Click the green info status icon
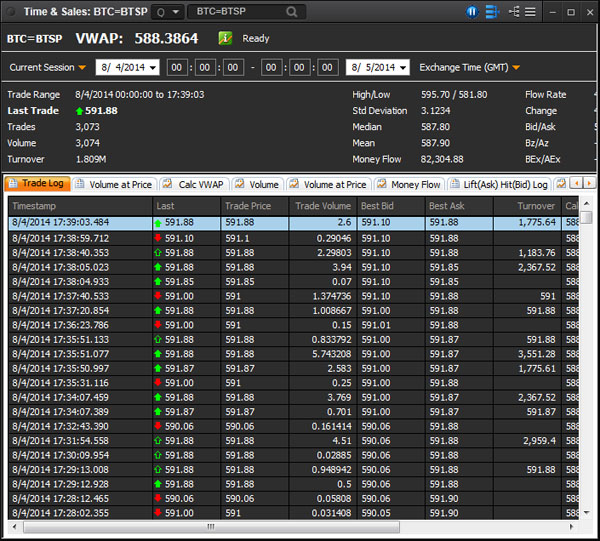600x541 pixels. 225,38
